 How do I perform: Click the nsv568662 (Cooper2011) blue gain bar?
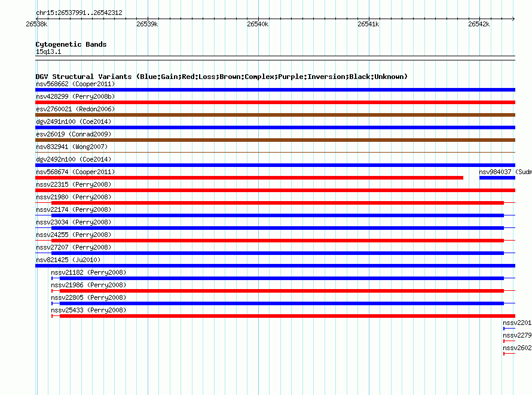275,90
